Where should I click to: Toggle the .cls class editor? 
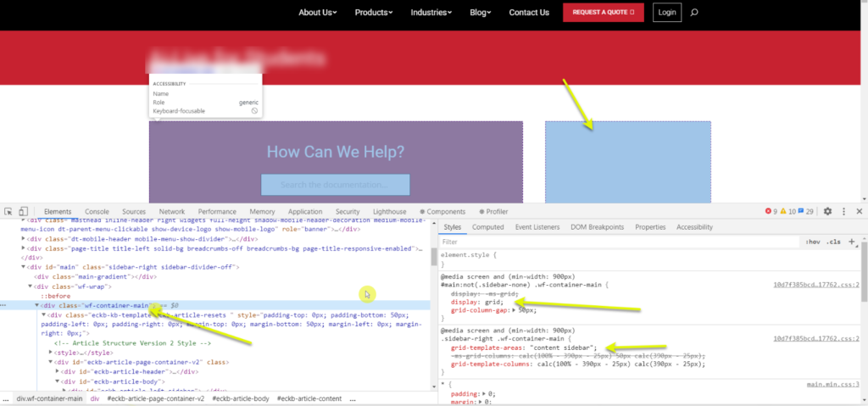point(833,242)
